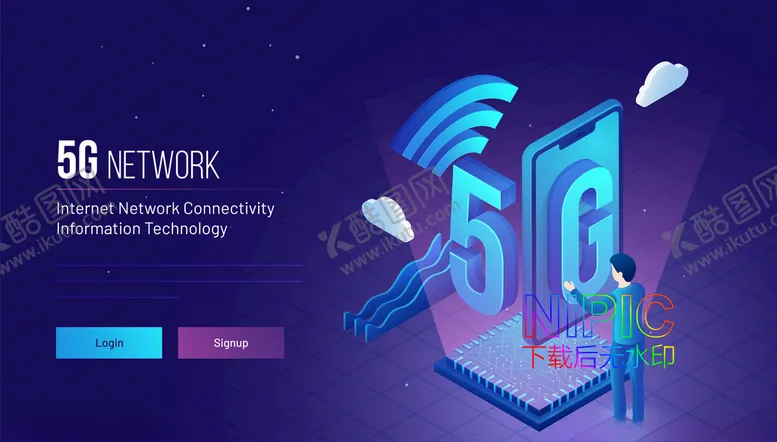Click the Internet Network Connectivity text

165,208
